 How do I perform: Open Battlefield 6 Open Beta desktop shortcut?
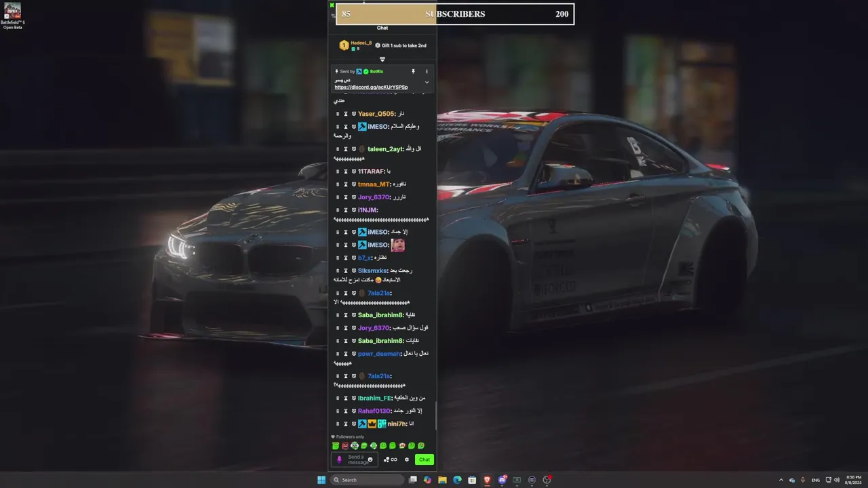tap(12, 16)
